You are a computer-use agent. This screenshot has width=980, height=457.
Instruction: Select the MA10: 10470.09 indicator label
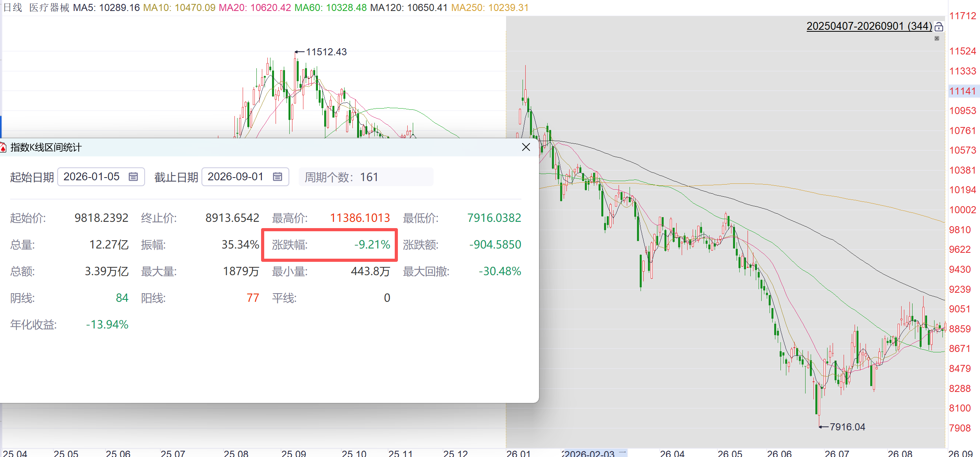[x=179, y=7]
